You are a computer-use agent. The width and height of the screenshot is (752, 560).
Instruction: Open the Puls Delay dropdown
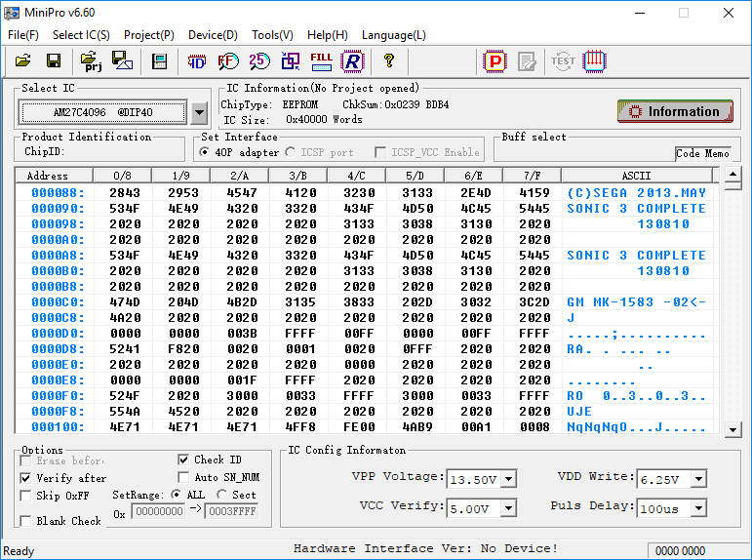[699, 508]
